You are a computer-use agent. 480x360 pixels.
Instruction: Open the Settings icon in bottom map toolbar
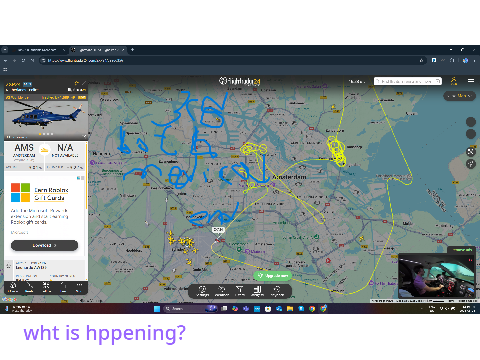[202, 291]
